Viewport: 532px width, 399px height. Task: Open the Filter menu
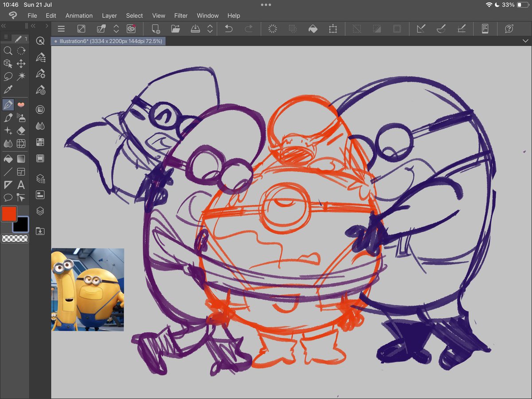[181, 16]
